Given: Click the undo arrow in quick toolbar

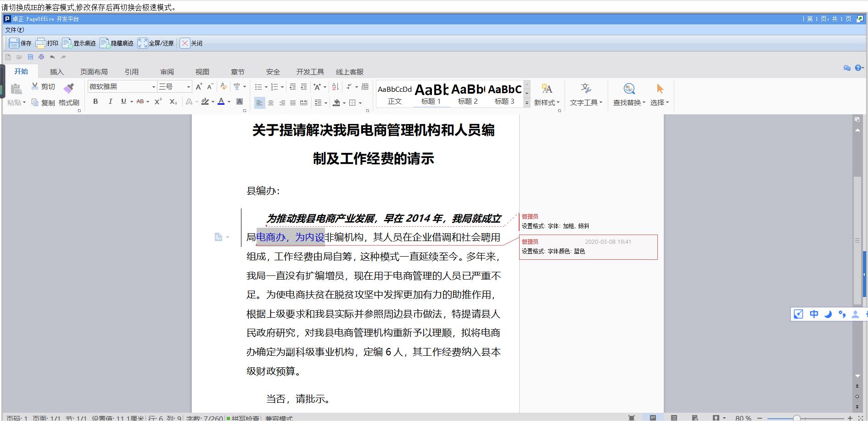Looking at the screenshot, I should 52,57.
